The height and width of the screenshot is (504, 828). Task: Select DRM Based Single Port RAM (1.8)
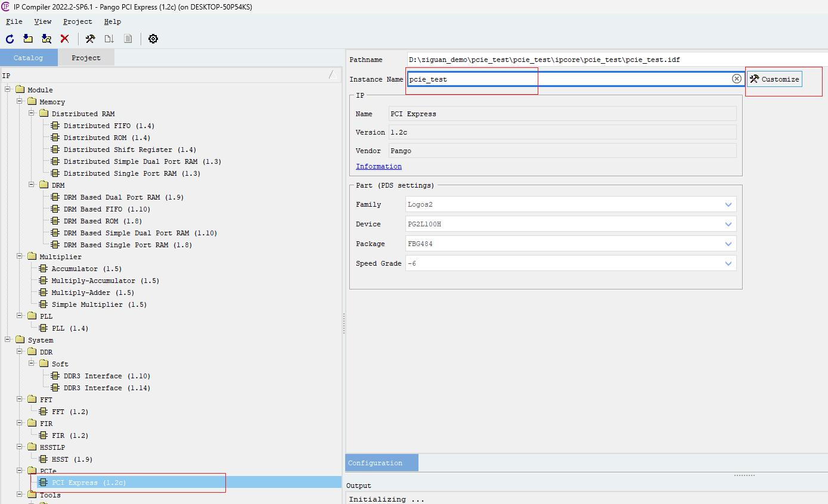pyautogui.click(x=128, y=245)
